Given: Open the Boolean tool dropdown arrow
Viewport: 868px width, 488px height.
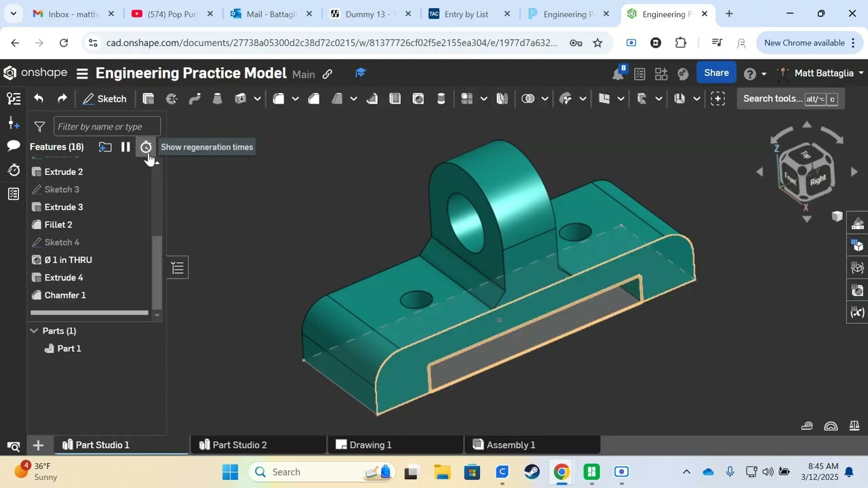Looking at the screenshot, I should click(x=545, y=99).
